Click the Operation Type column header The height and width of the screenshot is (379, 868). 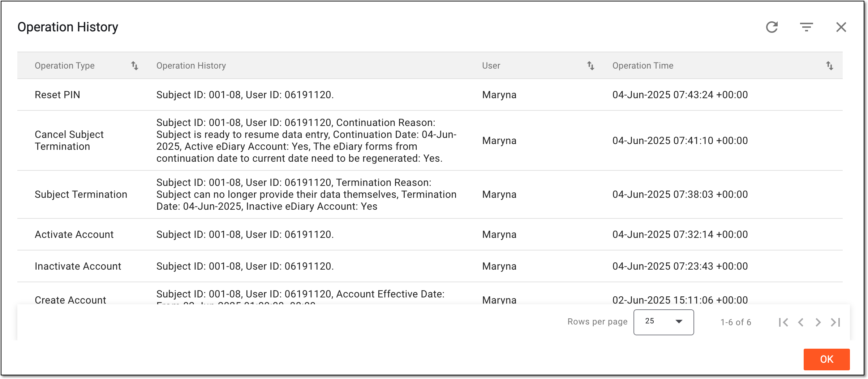[65, 66]
